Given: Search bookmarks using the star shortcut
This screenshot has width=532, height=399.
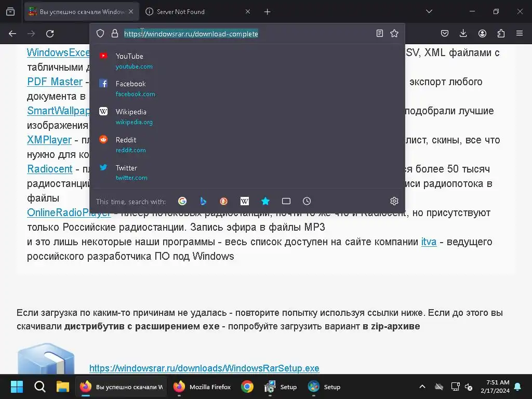Looking at the screenshot, I should click(x=265, y=201).
